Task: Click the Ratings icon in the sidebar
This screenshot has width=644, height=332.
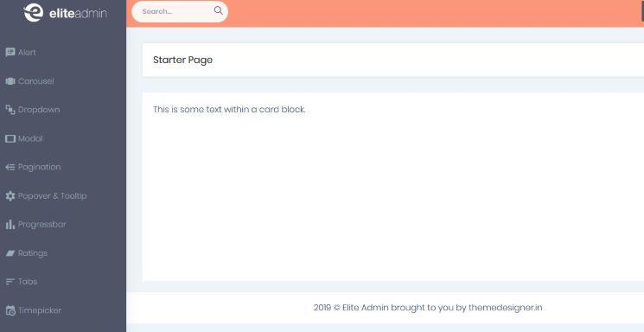Action: click(10, 253)
